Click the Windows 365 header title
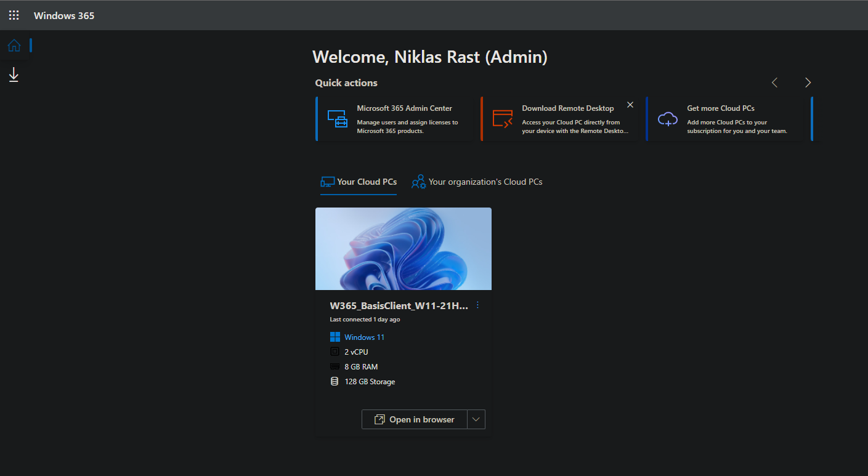The width and height of the screenshot is (868, 476). tap(64, 15)
